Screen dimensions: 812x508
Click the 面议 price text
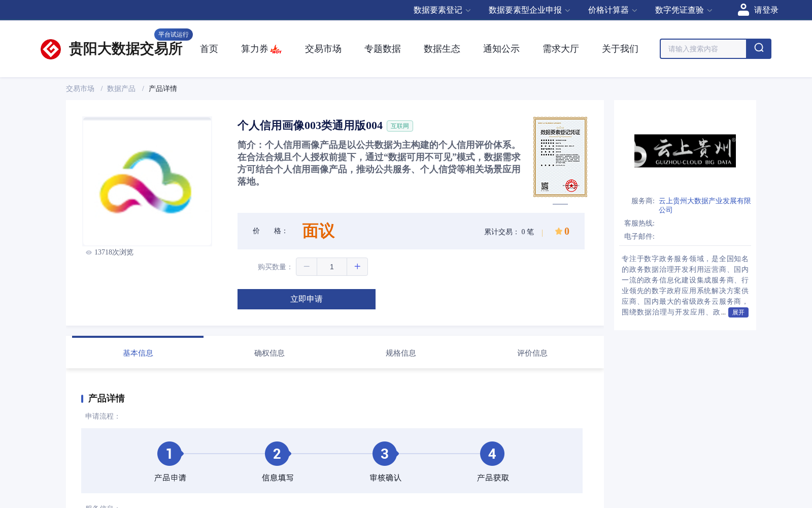coord(318,231)
